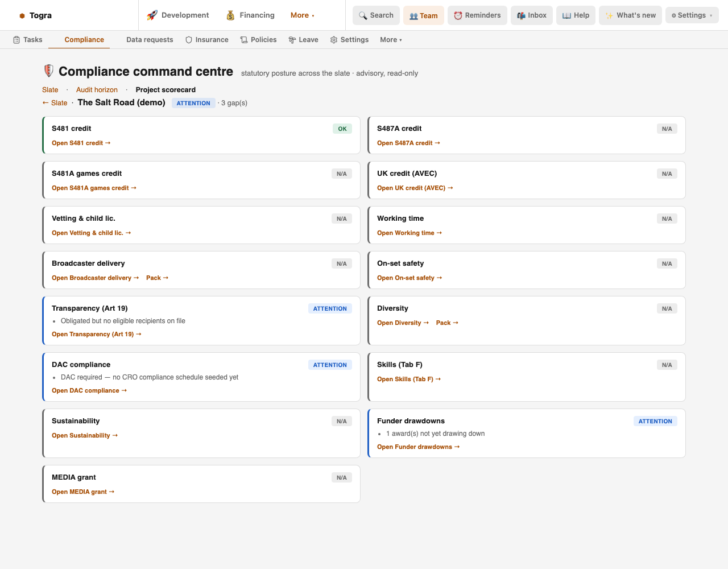Click the Insurance shield icon
Screen dimensions: 728x569
(x=189, y=40)
